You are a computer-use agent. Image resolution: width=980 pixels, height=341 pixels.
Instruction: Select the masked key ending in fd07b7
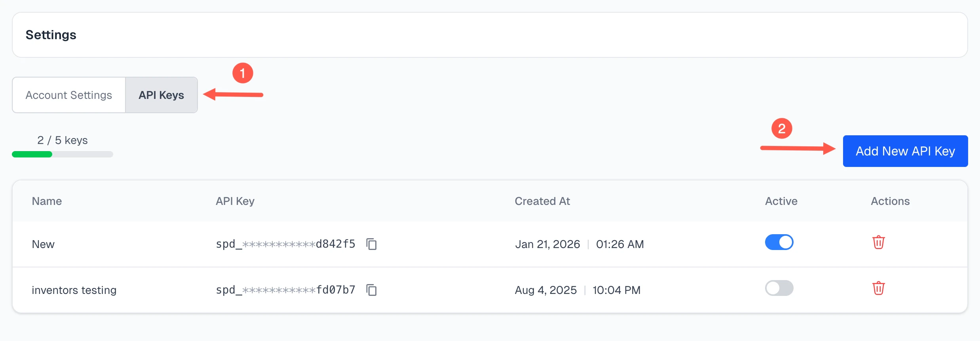pos(285,290)
